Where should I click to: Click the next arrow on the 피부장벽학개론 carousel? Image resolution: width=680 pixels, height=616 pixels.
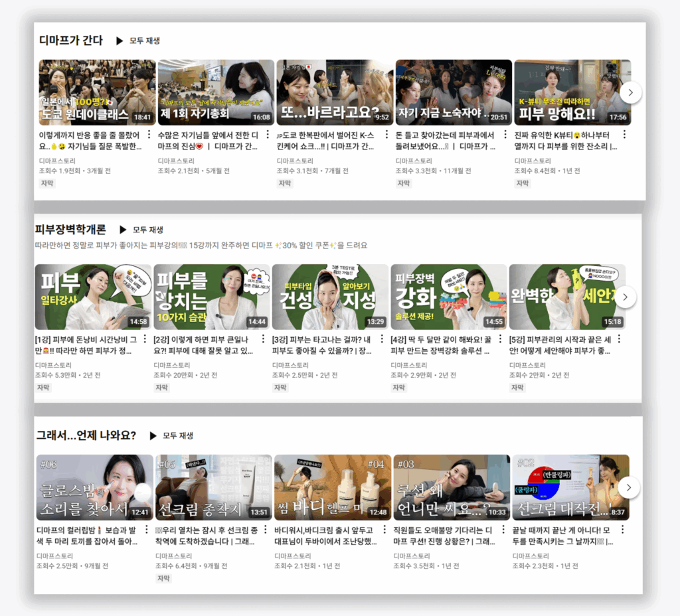pos(625,297)
